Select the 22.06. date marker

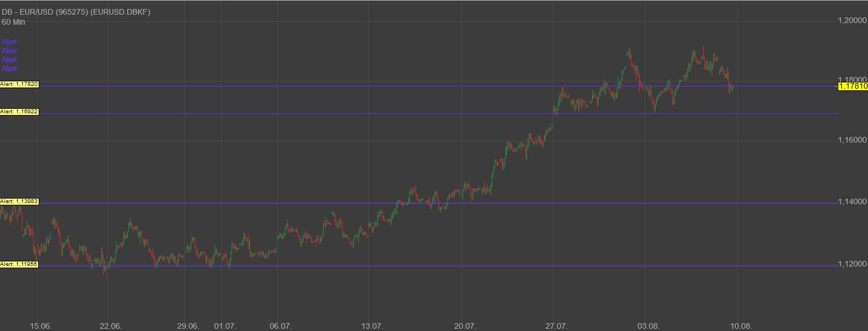pyautogui.click(x=110, y=326)
